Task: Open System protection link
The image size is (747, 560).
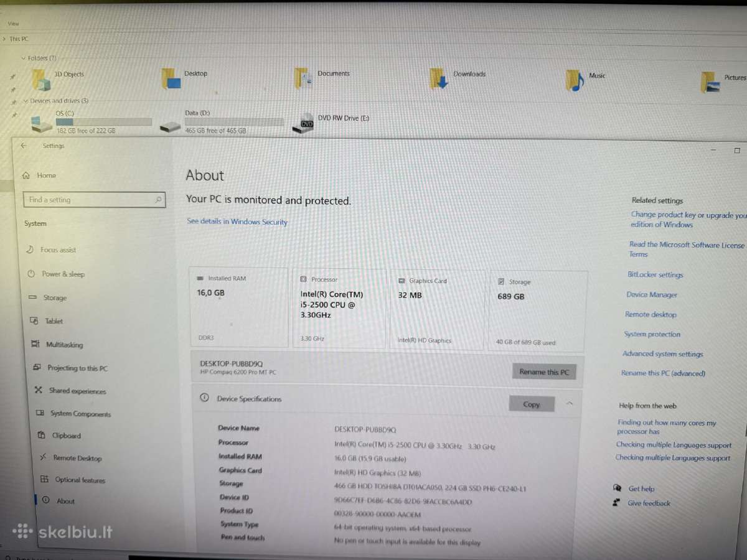Action: coord(652,334)
